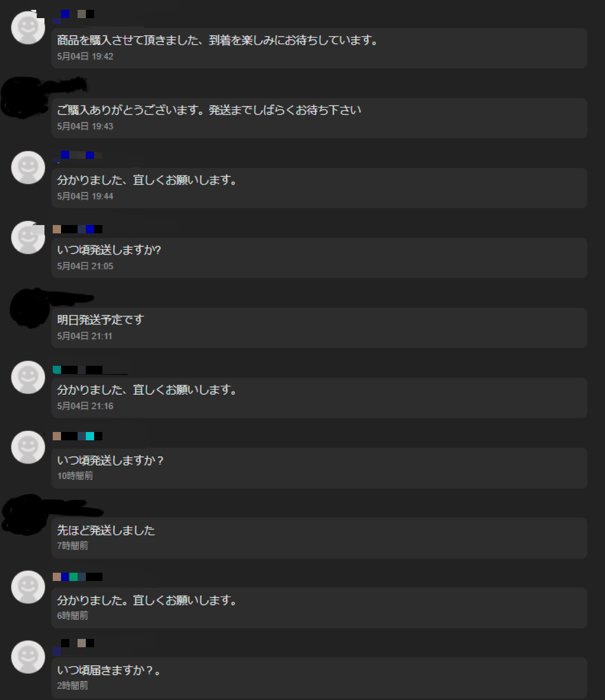605x700 pixels.
Task: Click pixelated username above 10時間前 message
Action: 78,436
